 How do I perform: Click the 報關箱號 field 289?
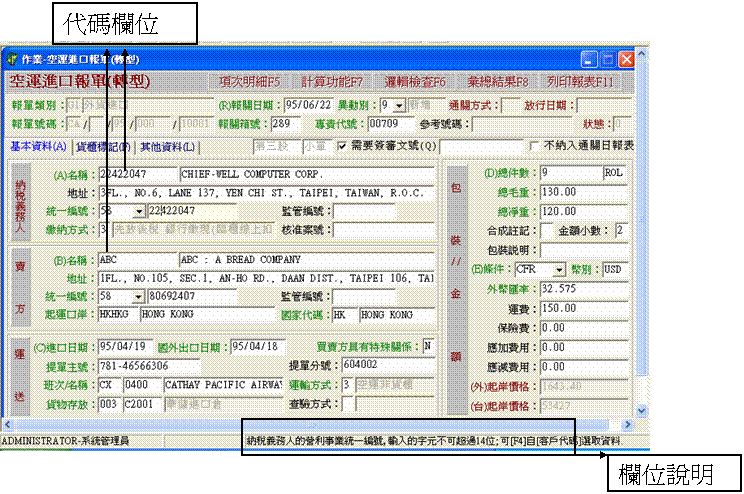point(286,124)
